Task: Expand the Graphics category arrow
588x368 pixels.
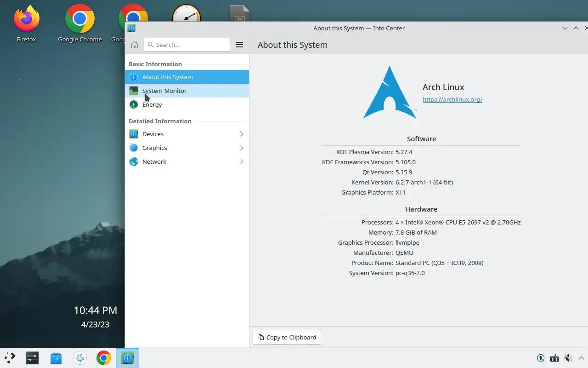Action: (242, 148)
